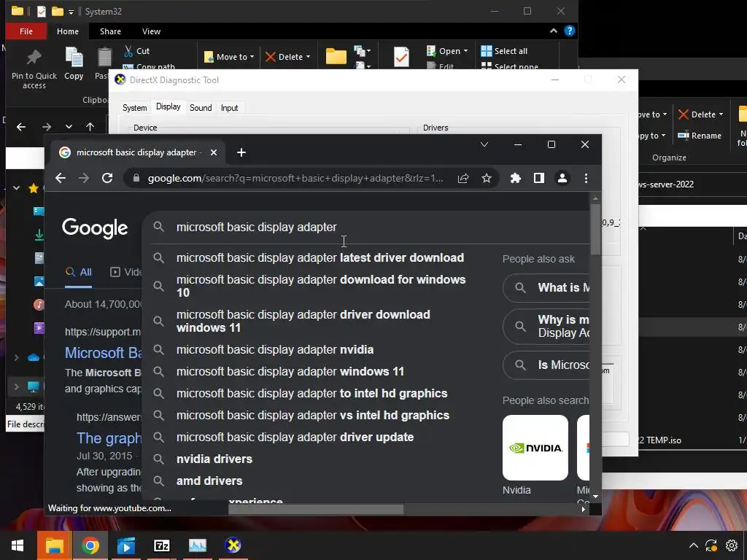Viewport: 747px width, 560px height.
Task: Select the 'nvidia' adapter suggestion
Action: (275, 349)
